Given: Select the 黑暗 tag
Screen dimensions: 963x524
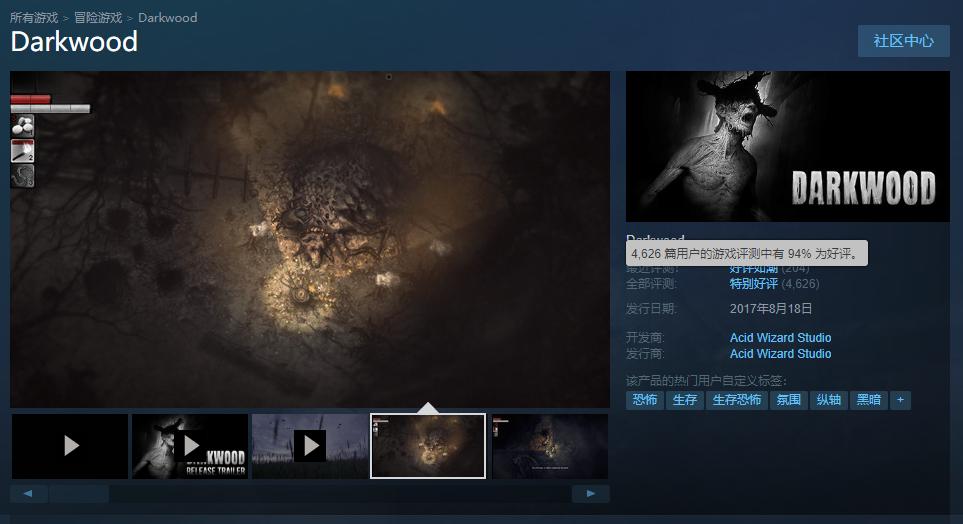Looking at the screenshot, I should (868, 400).
